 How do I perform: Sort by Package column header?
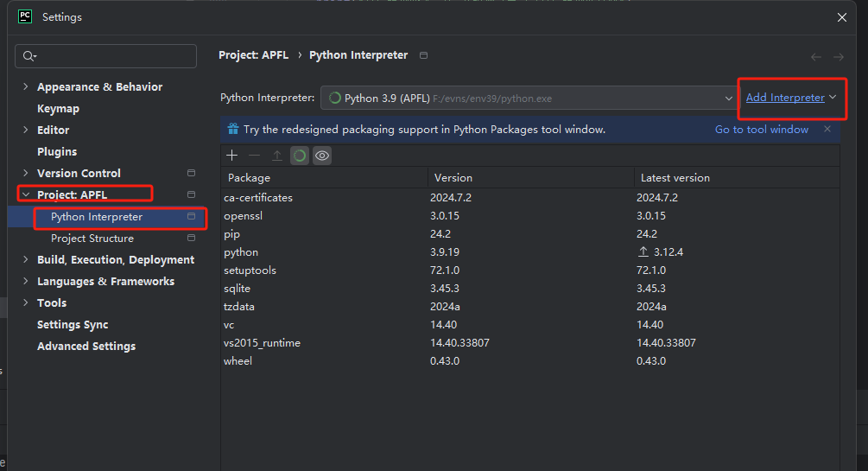click(x=324, y=178)
